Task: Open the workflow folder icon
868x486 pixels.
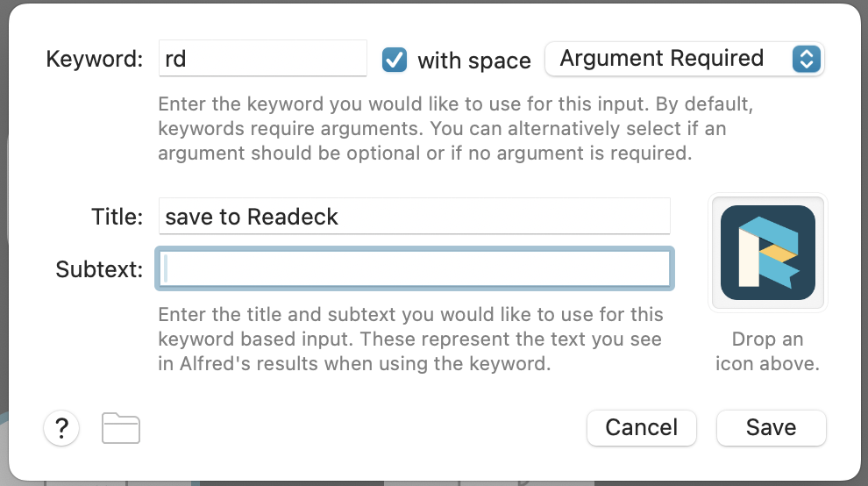Action: click(121, 428)
